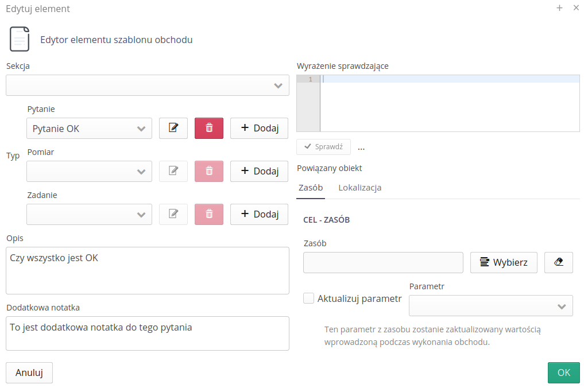The height and width of the screenshot is (392, 584).
Task: Expand the Sekcja dropdown
Action: click(x=148, y=86)
